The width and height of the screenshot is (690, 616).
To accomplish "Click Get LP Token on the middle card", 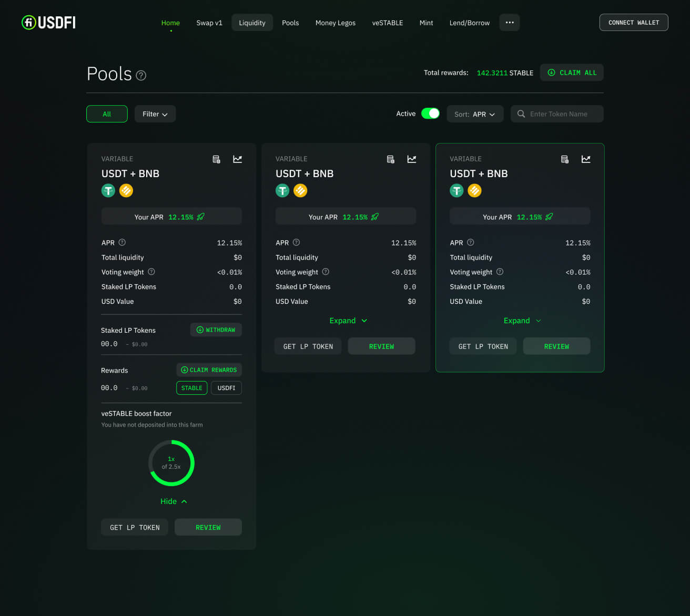I will click(x=308, y=346).
